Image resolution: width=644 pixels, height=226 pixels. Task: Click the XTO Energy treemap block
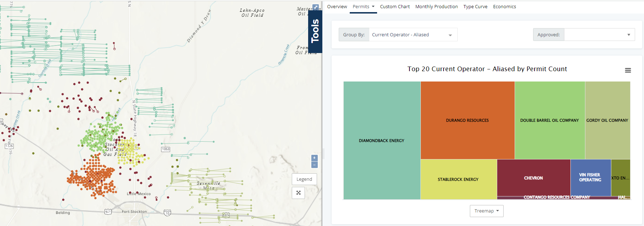[x=621, y=178]
